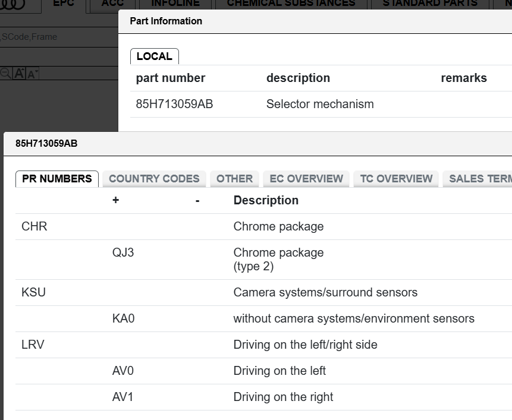512x420 pixels.
Task: Open the EPC tab in the top bar
Action: click(64, 4)
